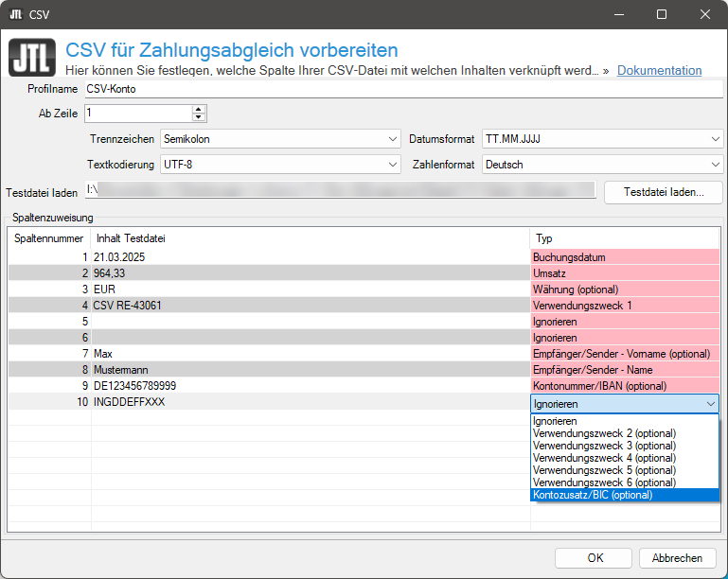Select Verwendungszweck 4 (optional) in dropdown list
The width and height of the screenshot is (728, 579).
(625, 458)
